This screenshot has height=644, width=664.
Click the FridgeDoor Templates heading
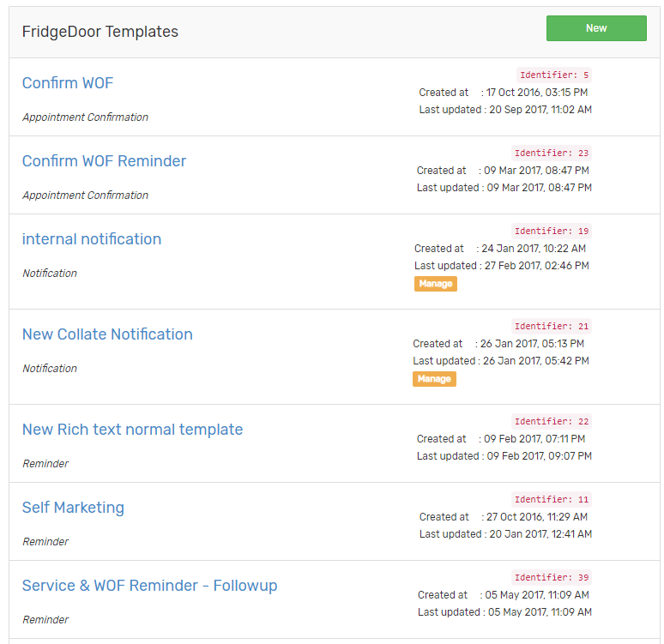pyautogui.click(x=100, y=32)
